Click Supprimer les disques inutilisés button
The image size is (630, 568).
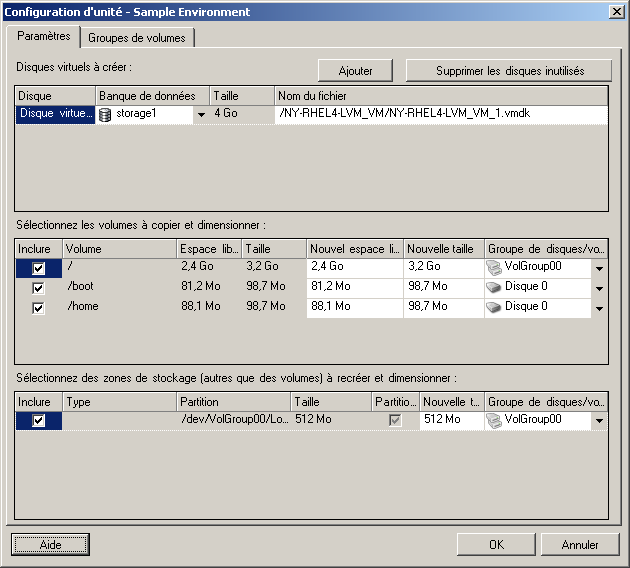509,71
